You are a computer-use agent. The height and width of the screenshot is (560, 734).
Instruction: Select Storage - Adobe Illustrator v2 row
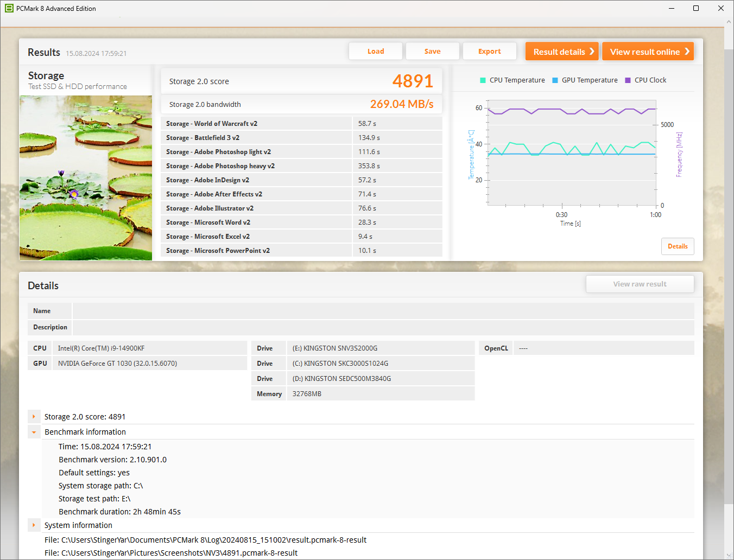point(301,208)
